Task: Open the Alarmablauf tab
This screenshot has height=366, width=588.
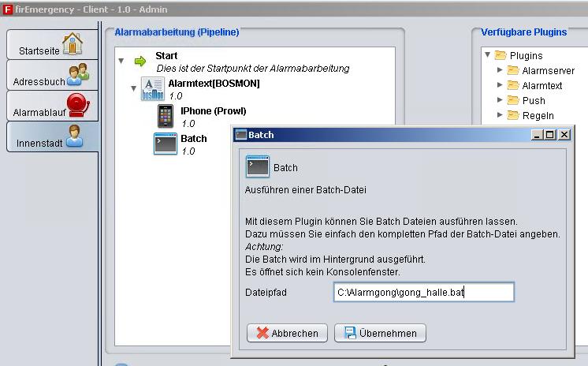Action: pos(52,107)
